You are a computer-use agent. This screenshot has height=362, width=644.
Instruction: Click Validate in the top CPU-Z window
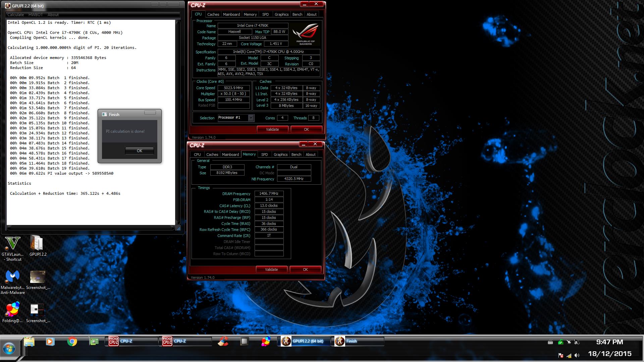click(272, 129)
